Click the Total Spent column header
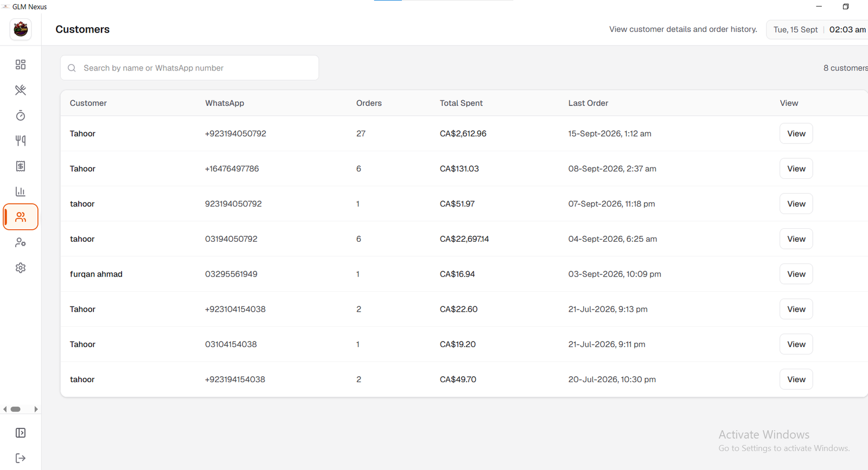868x470 pixels. [x=461, y=103]
